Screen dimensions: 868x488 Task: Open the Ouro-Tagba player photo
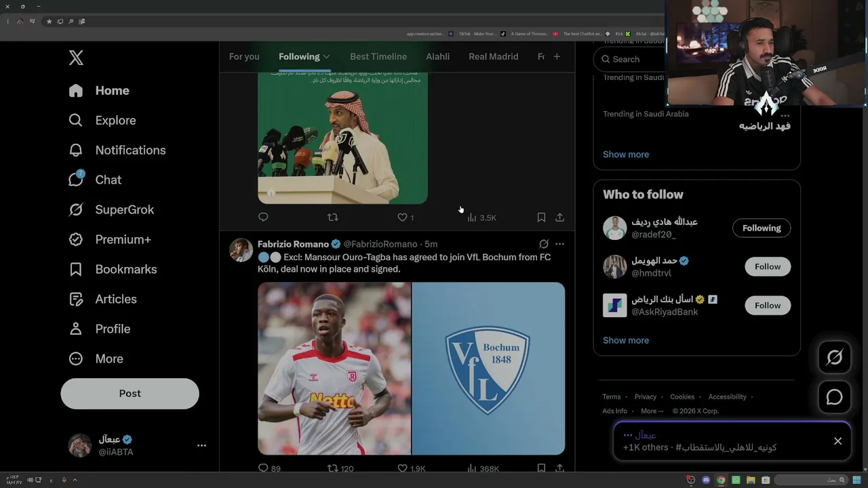334,368
